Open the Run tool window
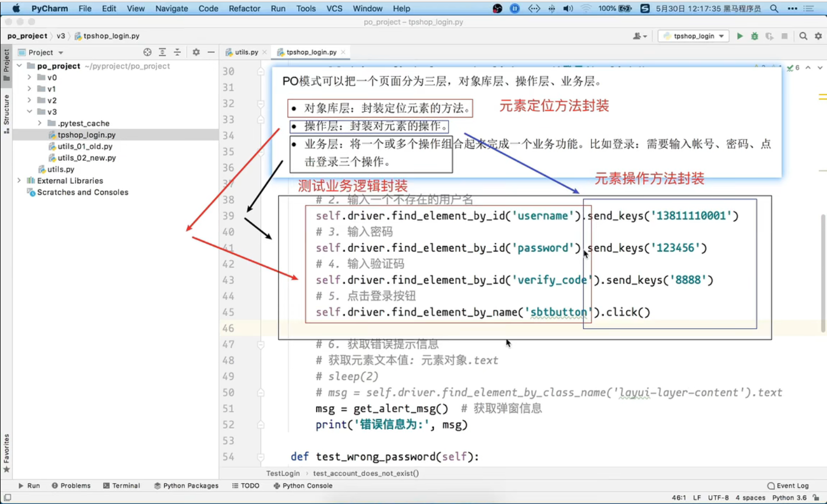Viewport: 827px width, 504px height. [29, 486]
